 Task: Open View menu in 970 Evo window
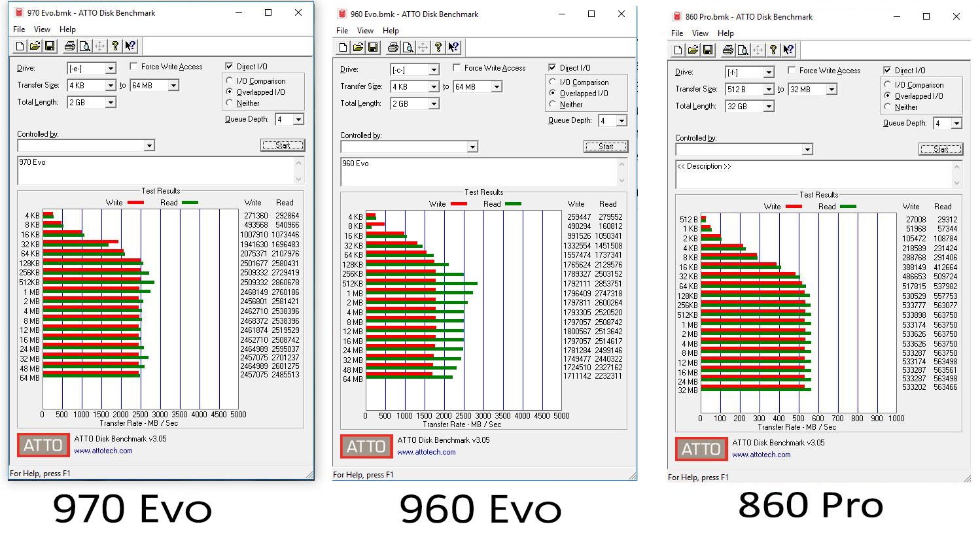(x=42, y=29)
